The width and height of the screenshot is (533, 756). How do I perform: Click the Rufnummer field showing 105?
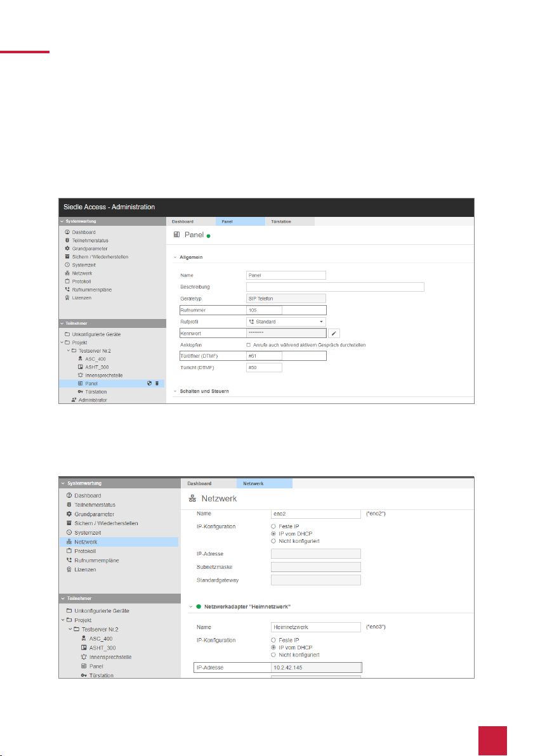pyautogui.click(x=265, y=310)
